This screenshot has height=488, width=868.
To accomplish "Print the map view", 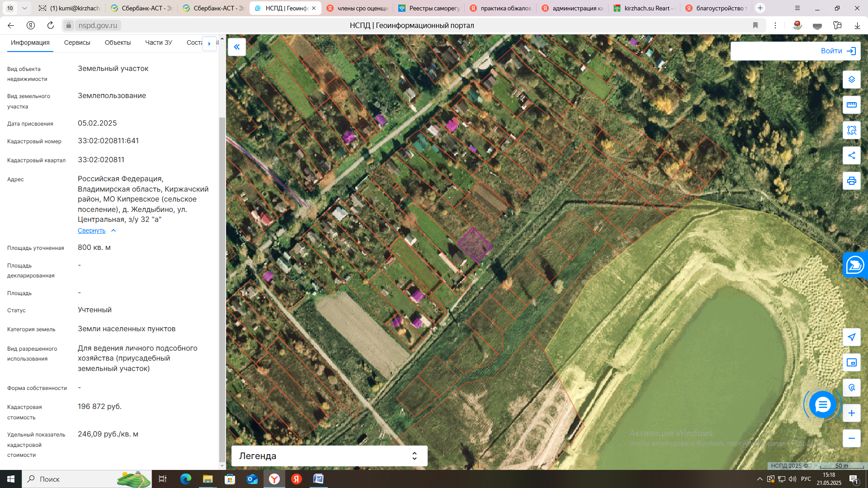I will [x=851, y=181].
